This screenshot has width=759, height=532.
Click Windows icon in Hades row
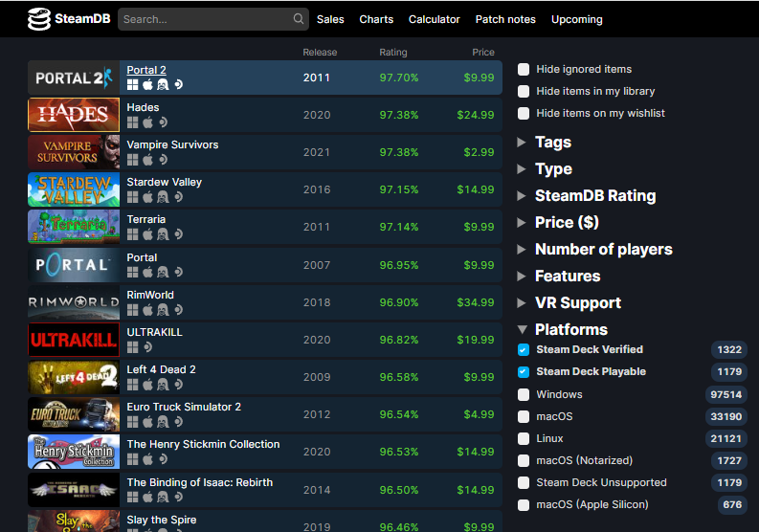[x=133, y=122]
